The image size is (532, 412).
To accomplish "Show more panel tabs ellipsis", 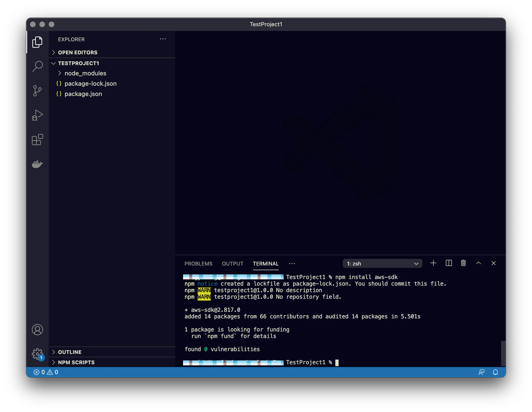I will pyautogui.click(x=292, y=263).
